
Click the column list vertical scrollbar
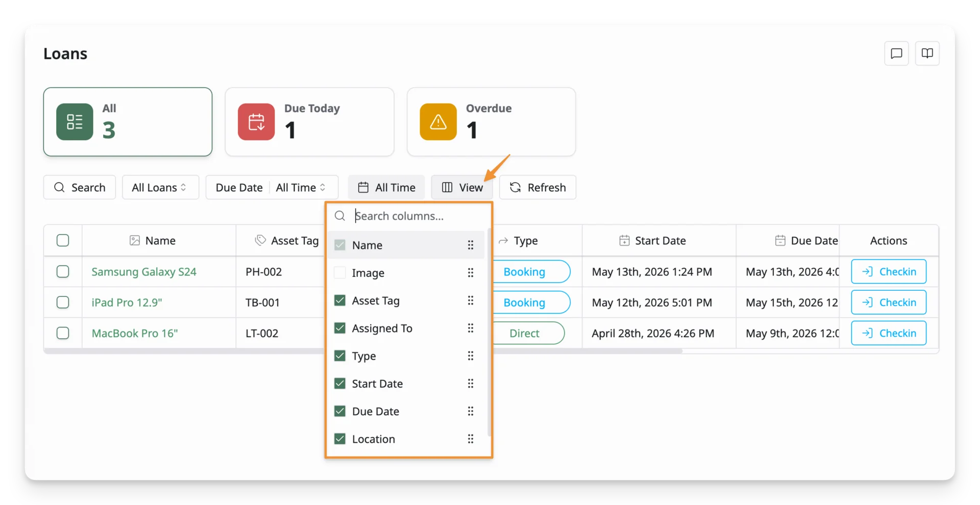(489, 332)
